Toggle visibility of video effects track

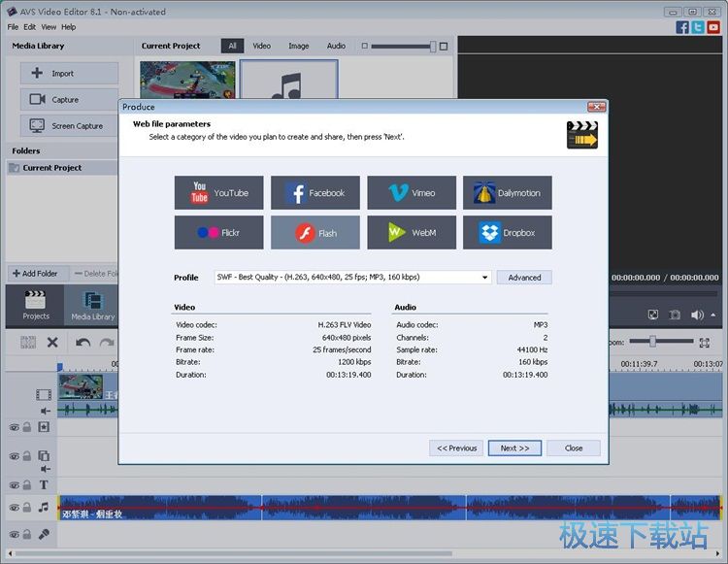coord(14,427)
